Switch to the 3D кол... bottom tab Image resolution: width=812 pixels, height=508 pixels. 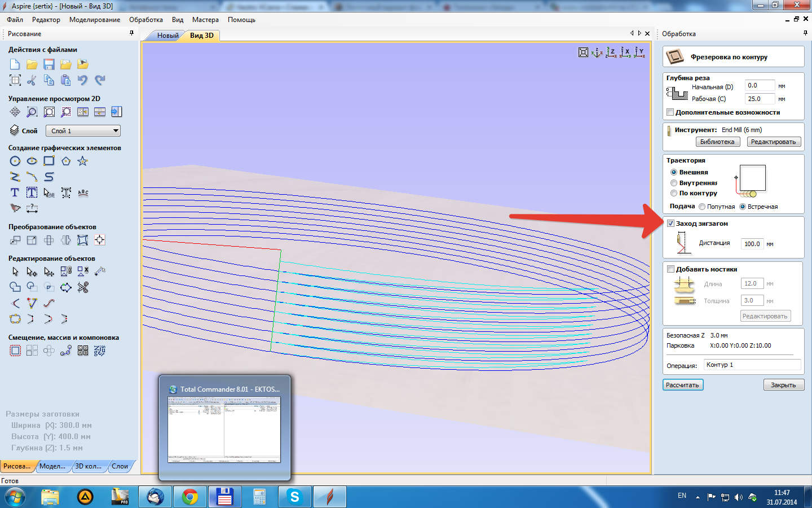pos(89,466)
